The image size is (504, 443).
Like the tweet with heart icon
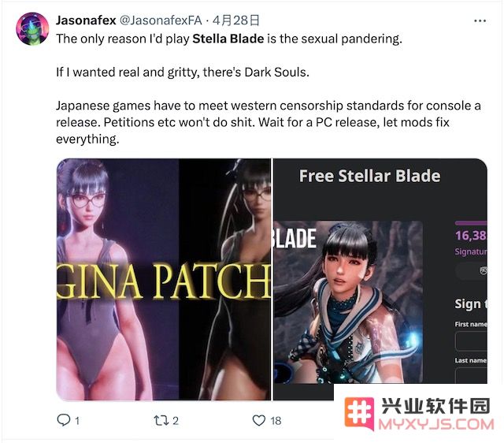[x=259, y=420]
